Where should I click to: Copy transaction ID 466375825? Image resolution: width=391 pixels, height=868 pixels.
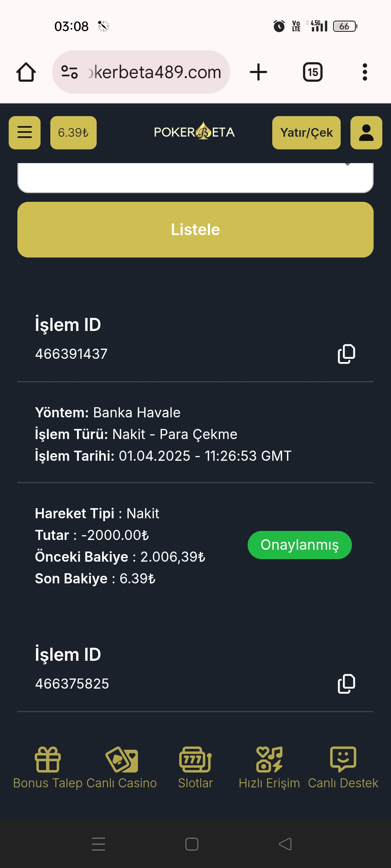pos(346,684)
